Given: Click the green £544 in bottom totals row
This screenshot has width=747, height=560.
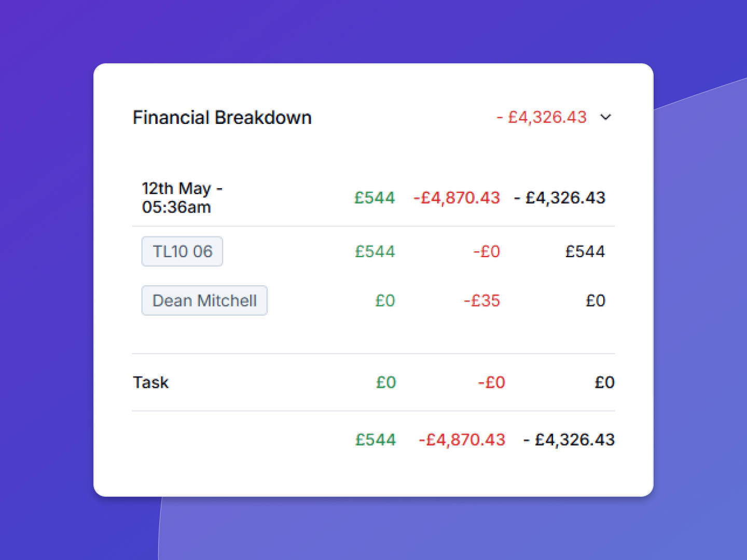Looking at the screenshot, I should tap(376, 440).
